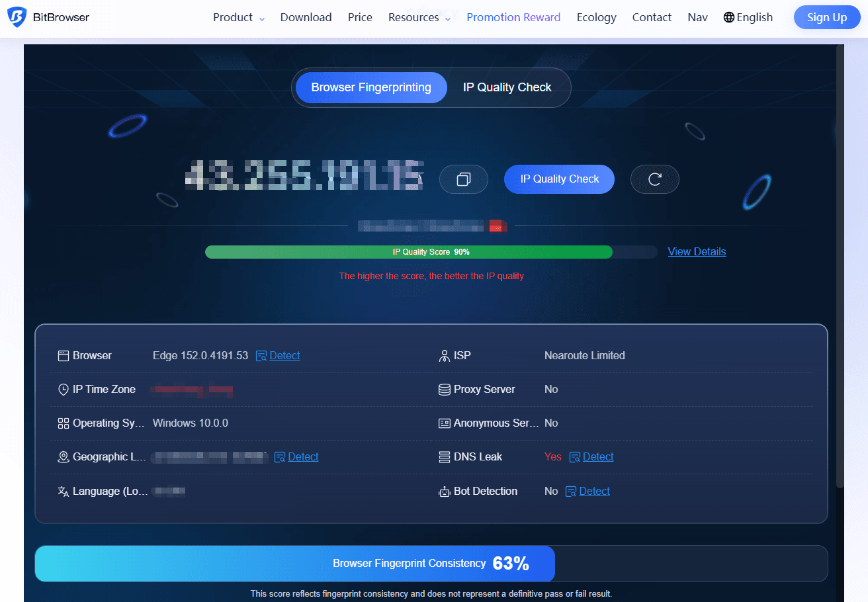Click 'The higher the score' red note
The image size is (868, 602).
[x=431, y=276]
